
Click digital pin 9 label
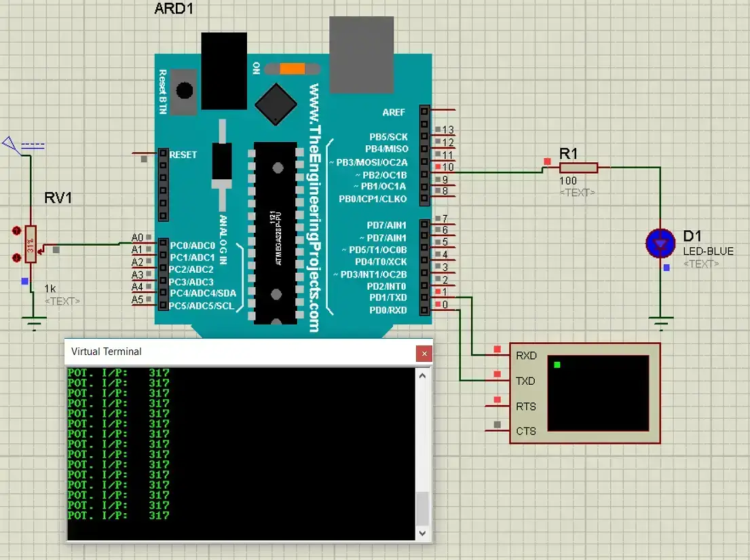[x=445, y=180]
